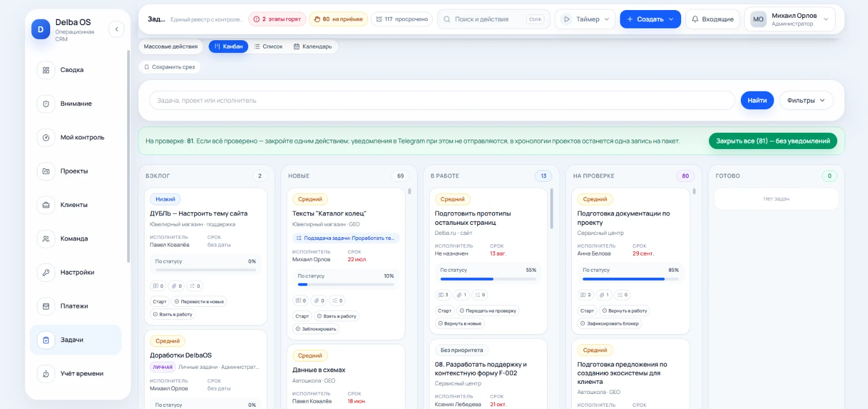Open the Сводка dashboard icon in sidebar
This screenshot has width=868, height=409.
[x=46, y=70]
